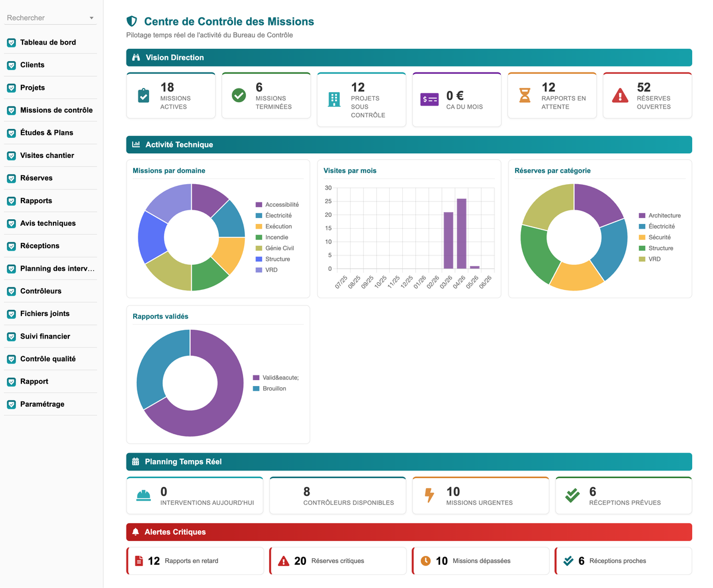Click the 03/26 bar in Visites par mois
713x588 pixels.
449,241
